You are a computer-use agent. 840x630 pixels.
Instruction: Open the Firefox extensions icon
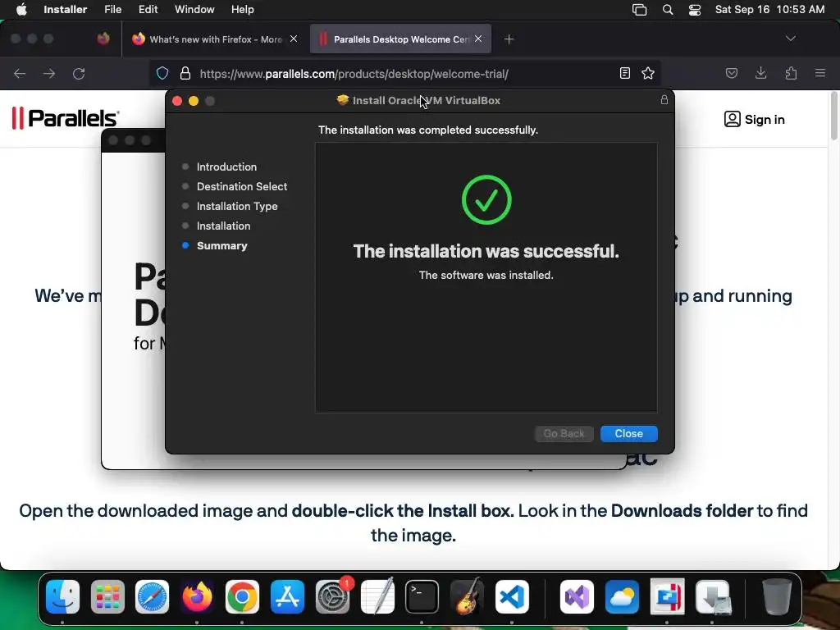(791, 73)
